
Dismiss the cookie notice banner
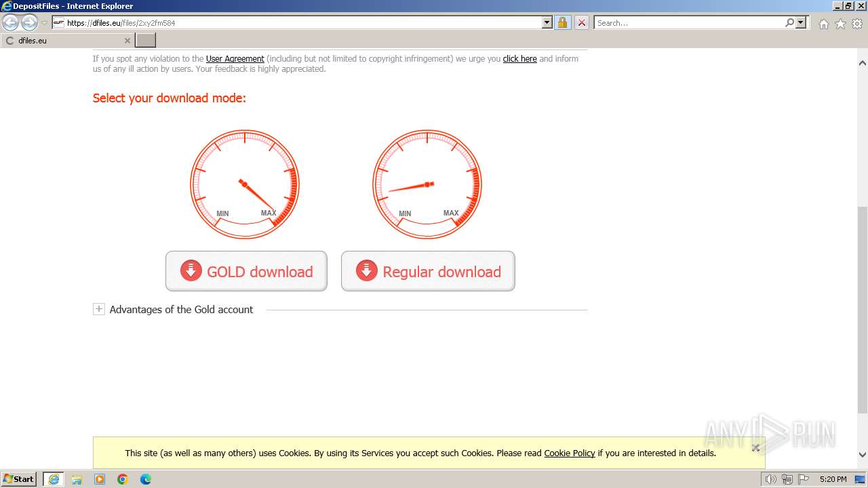coord(755,447)
